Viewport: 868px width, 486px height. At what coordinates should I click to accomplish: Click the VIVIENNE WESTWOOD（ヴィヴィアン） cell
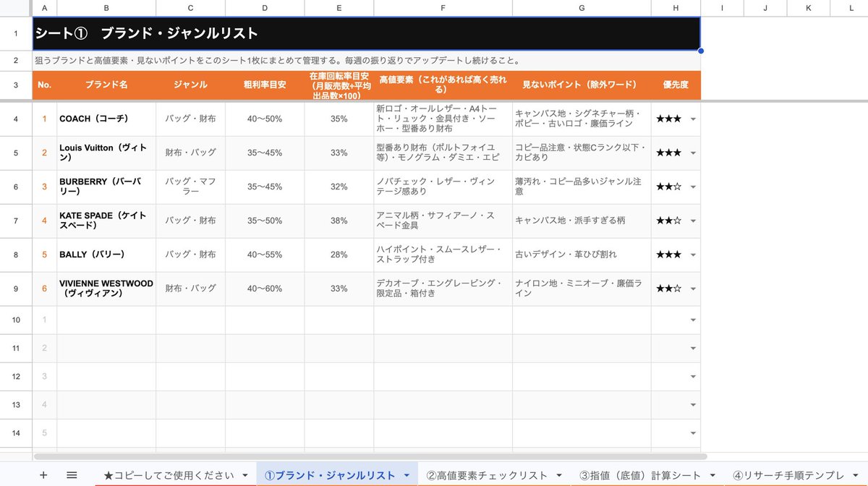click(106, 289)
